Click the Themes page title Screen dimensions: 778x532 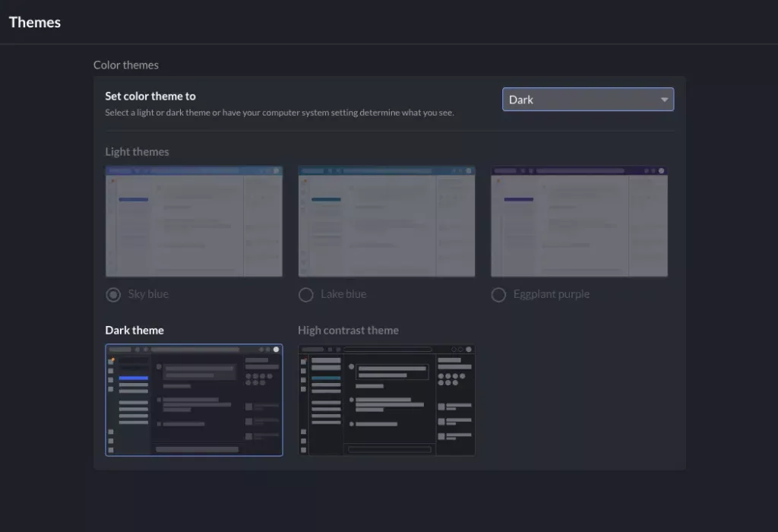tap(35, 22)
